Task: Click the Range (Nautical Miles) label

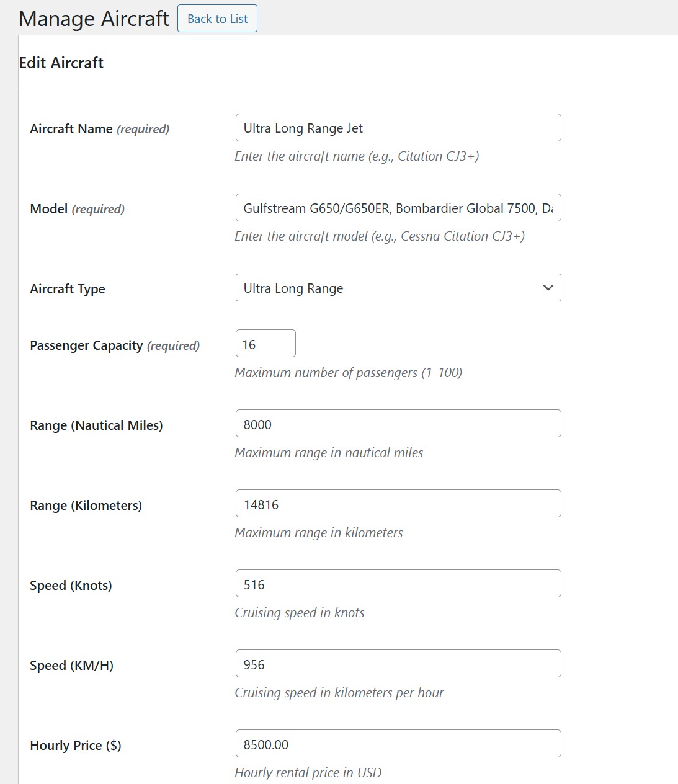Action: (96, 425)
